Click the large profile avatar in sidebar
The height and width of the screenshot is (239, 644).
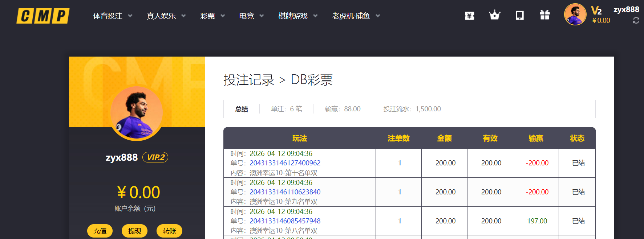pyautogui.click(x=137, y=113)
